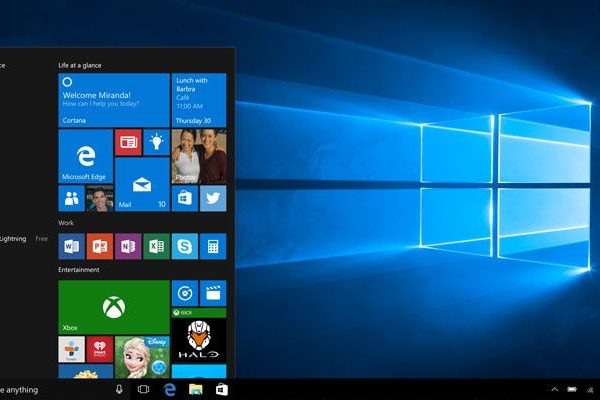Launch the OneNote tile

[127, 245]
